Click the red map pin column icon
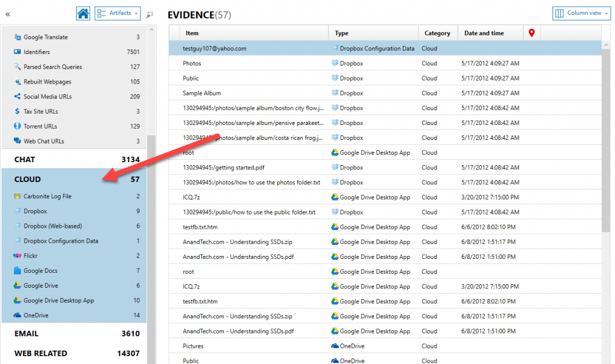 pos(532,32)
